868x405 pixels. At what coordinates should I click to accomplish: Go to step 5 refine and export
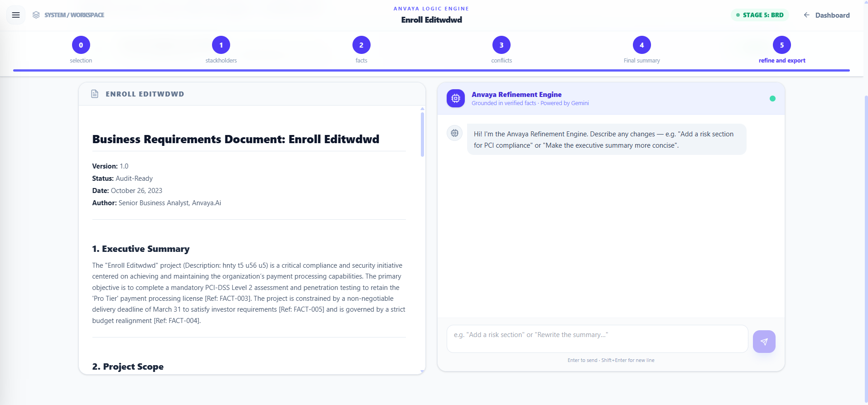[x=782, y=45]
